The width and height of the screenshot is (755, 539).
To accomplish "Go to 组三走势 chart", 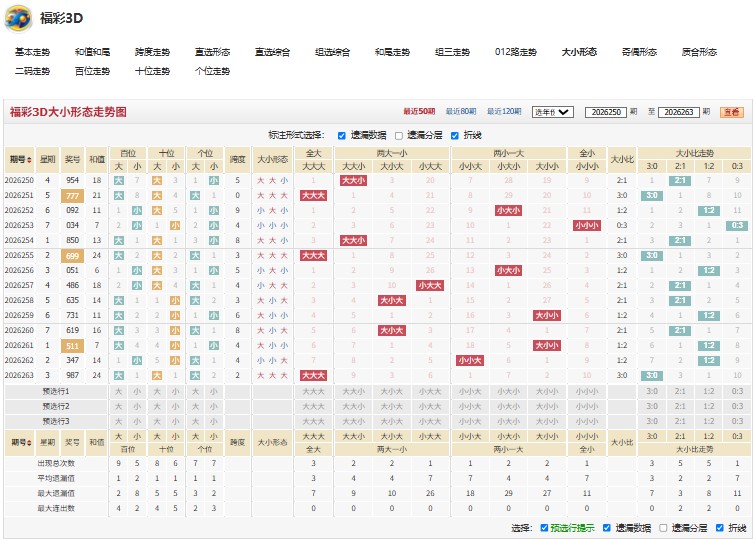I will 452,52.
